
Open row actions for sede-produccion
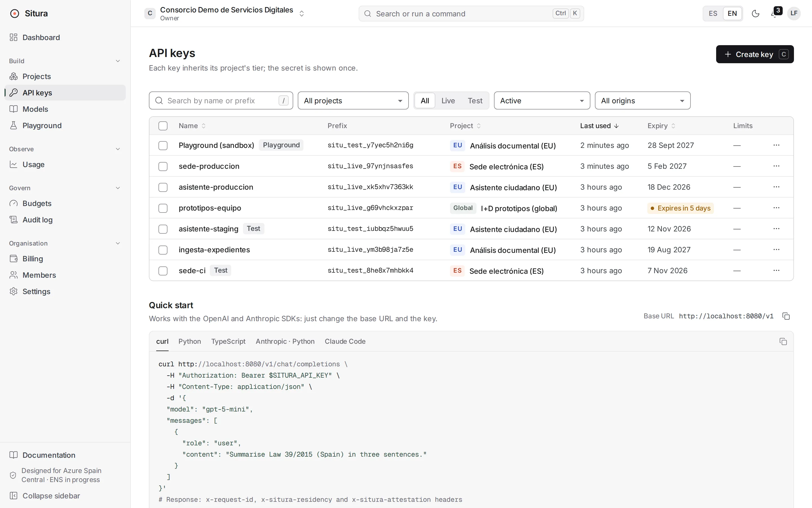tap(776, 166)
